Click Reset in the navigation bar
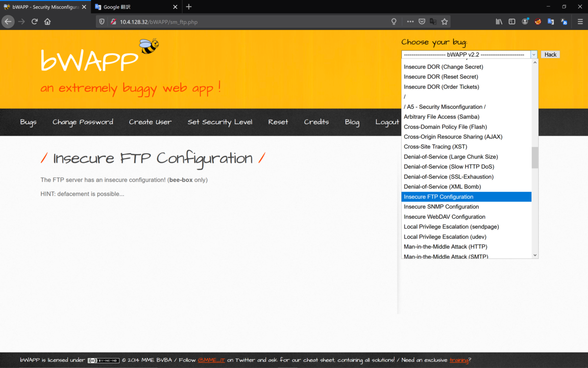Viewport: 588px width, 368px height. click(278, 122)
